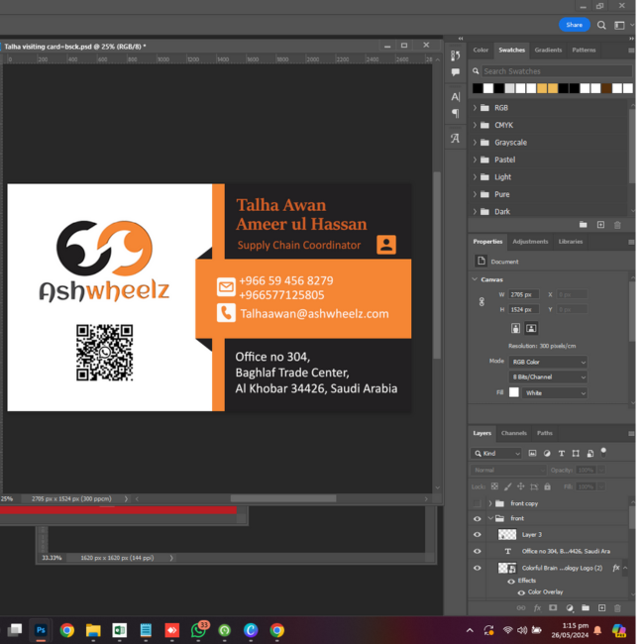The image size is (644, 644).
Task: Toggle layer filtering on/off switch
Action: coord(603,452)
